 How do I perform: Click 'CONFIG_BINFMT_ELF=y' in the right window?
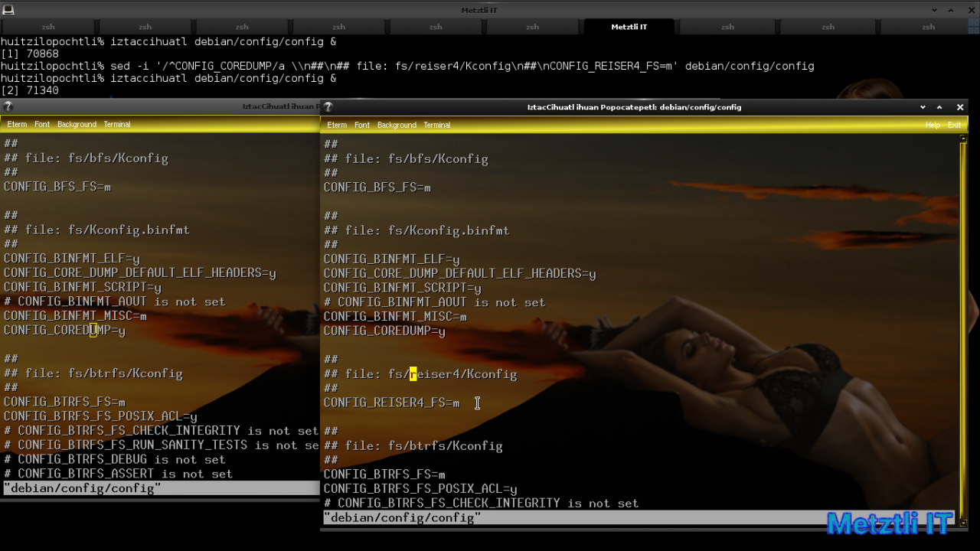point(391,259)
